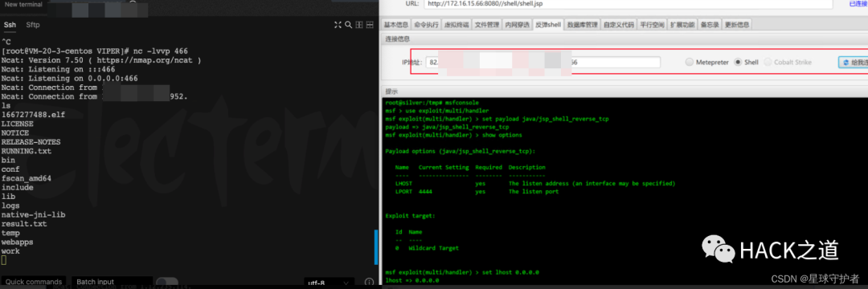
Task: Open the 命令执行 tab
Action: (x=426, y=24)
